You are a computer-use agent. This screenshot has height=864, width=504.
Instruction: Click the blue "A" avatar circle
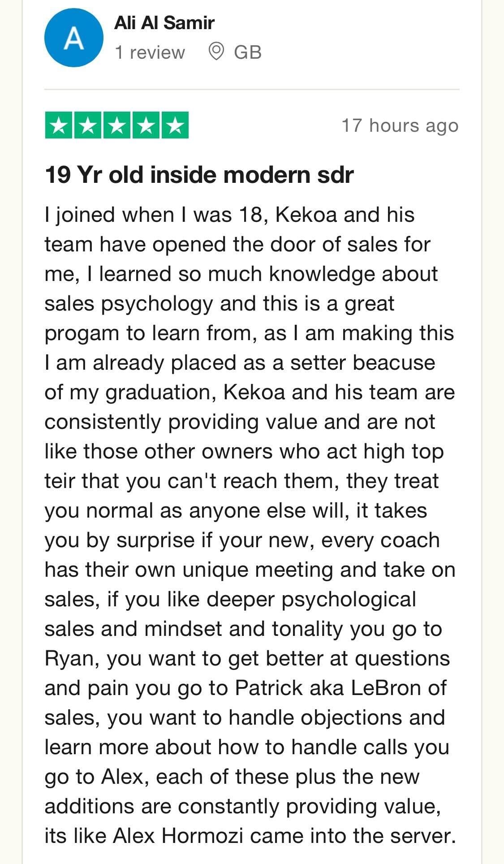pos(73,38)
